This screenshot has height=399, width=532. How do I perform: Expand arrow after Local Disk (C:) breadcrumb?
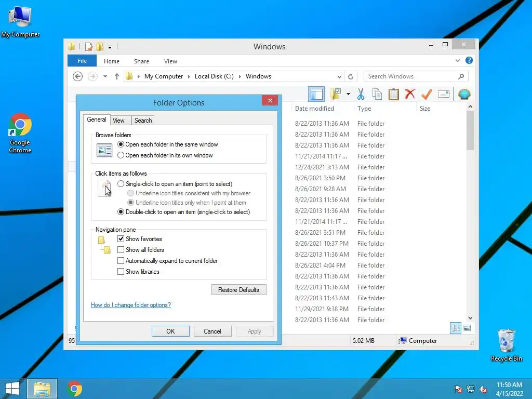click(x=240, y=76)
